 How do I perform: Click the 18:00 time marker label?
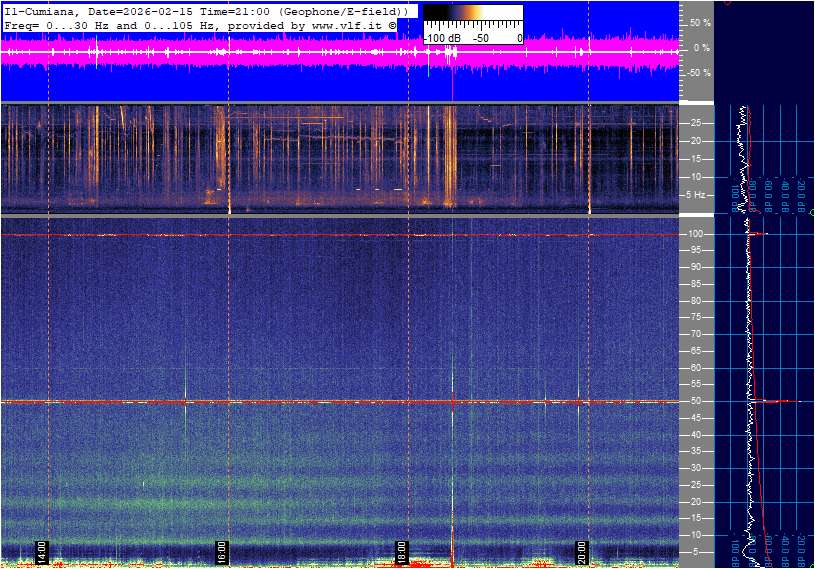(x=402, y=552)
